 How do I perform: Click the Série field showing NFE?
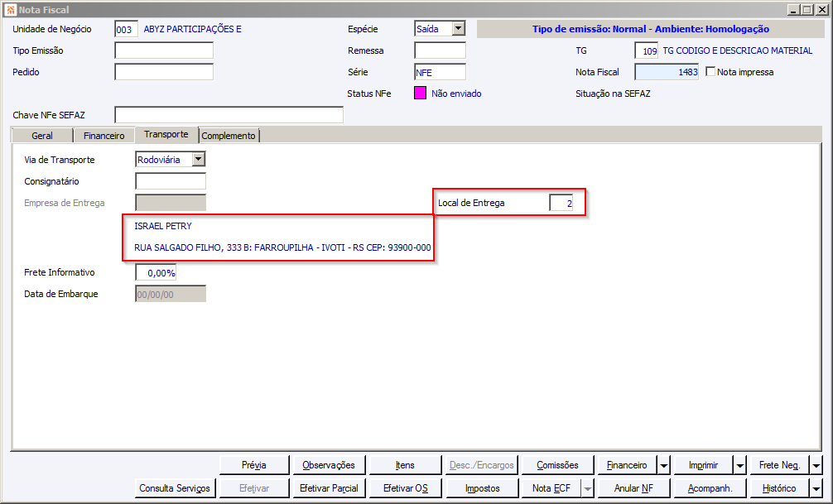click(x=440, y=72)
